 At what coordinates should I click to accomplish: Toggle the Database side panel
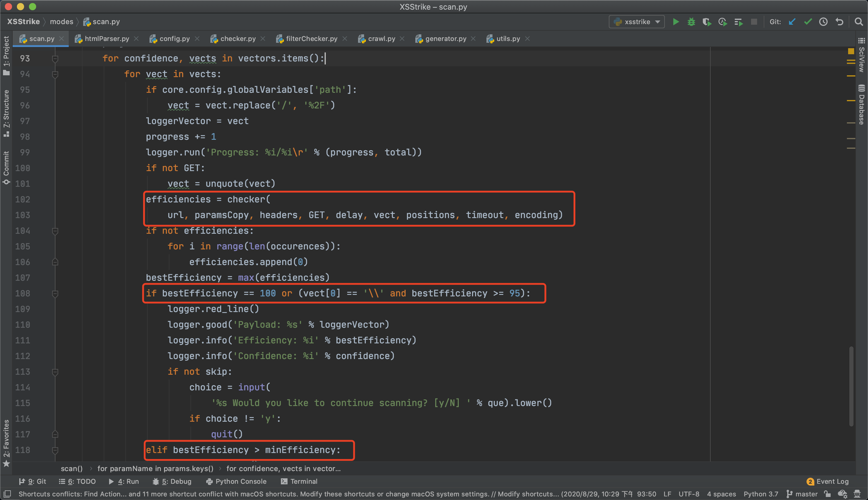[861, 105]
